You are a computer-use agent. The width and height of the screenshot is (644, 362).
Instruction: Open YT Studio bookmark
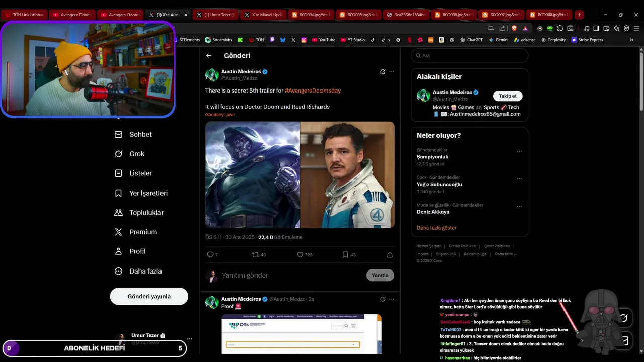(353, 40)
